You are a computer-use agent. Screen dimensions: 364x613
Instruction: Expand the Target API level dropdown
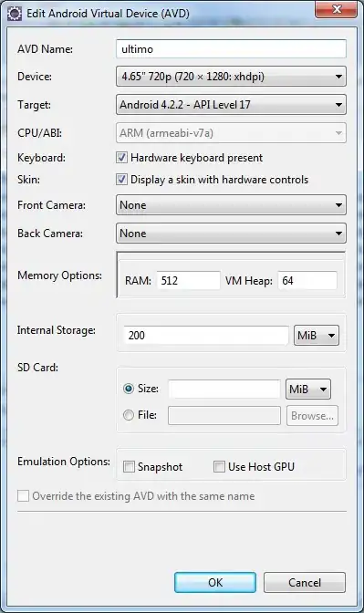(x=231, y=104)
